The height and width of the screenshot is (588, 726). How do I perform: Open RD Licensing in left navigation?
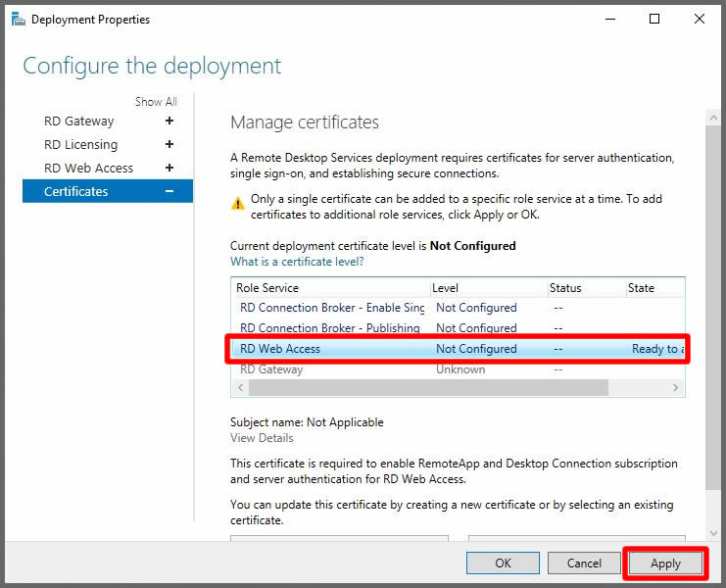click(81, 144)
